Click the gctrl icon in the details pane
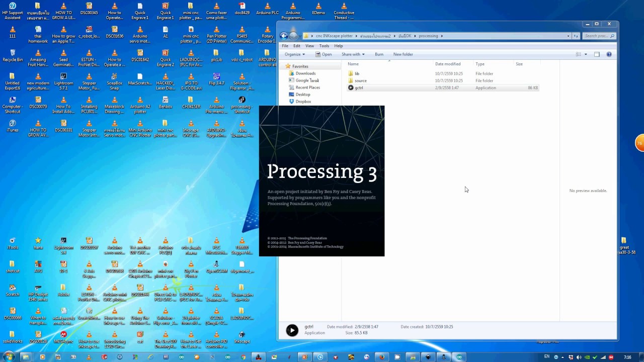Image resolution: width=644 pixels, height=362 pixels. (292, 330)
